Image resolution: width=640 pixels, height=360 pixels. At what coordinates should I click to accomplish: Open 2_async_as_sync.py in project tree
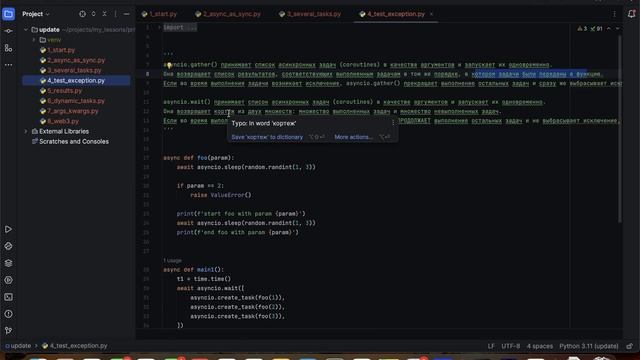tap(77, 60)
